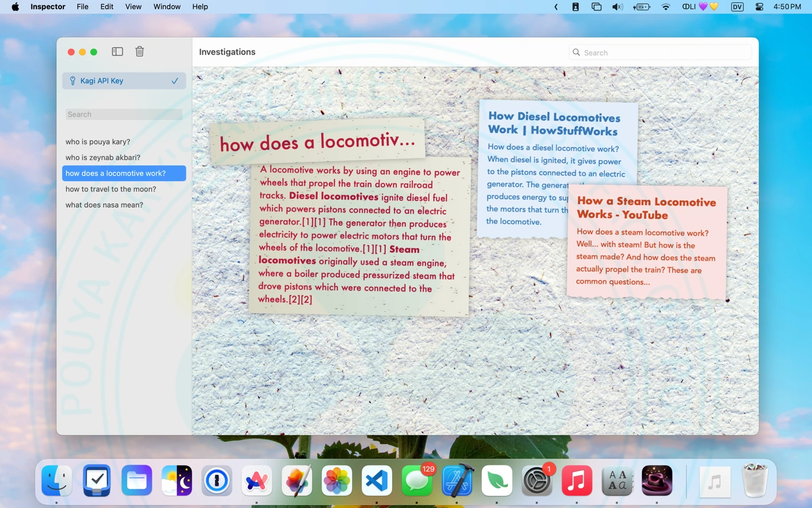Toggle the Kagi API Key checkmark
The height and width of the screenshot is (508, 812).
click(x=175, y=81)
